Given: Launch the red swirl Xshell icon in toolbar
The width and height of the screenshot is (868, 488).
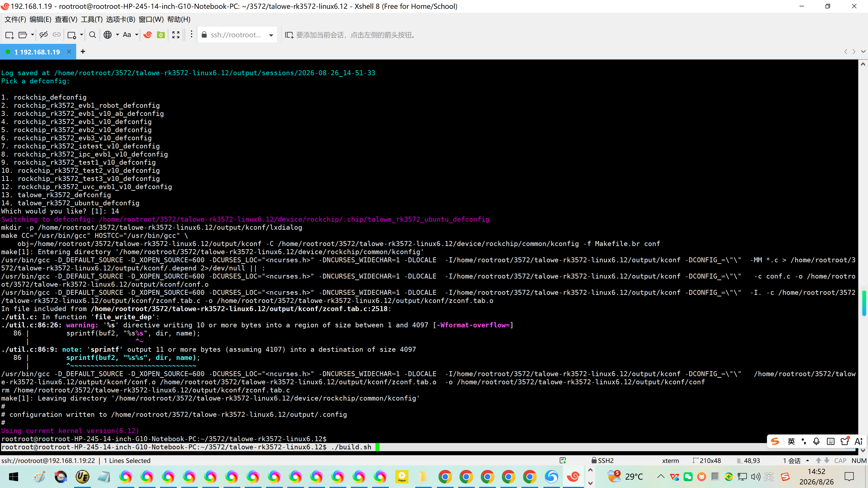Looking at the screenshot, I should click(x=148, y=35).
